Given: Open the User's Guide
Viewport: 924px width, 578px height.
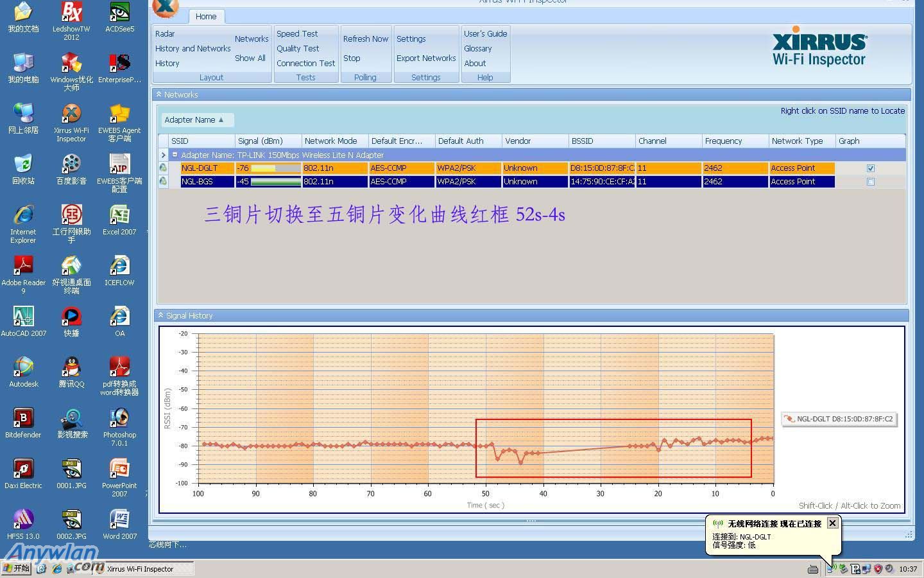Looking at the screenshot, I should pyautogui.click(x=485, y=33).
